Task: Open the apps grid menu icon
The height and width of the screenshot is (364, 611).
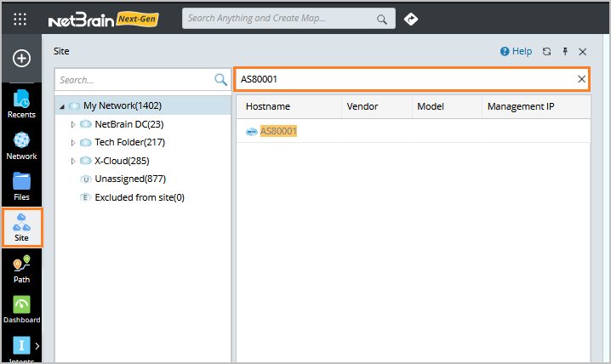Action: 21,19
